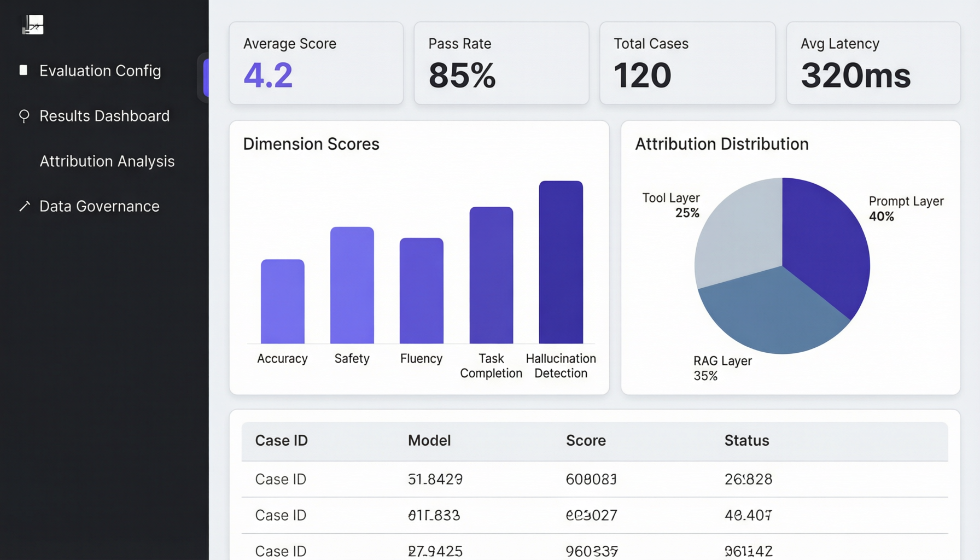The height and width of the screenshot is (560, 980).
Task: Click the Safety bar in chart
Action: pyautogui.click(x=352, y=285)
